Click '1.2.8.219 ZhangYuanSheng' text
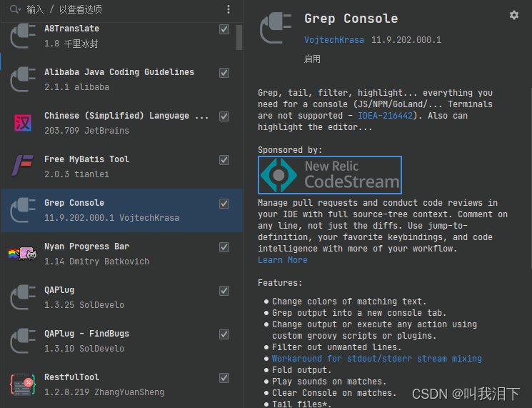 pyautogui.click(x=104, y=392)
